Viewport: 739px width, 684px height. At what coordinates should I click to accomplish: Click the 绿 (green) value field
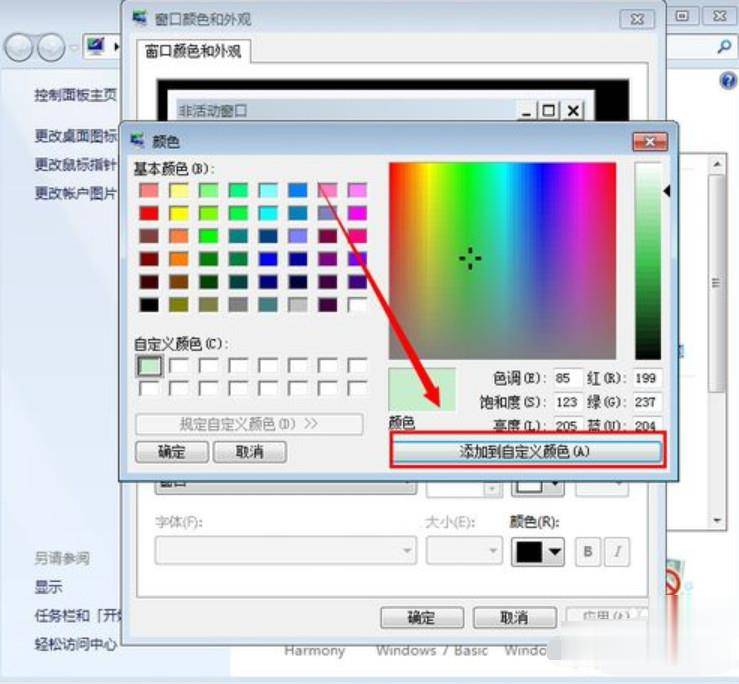647,402
